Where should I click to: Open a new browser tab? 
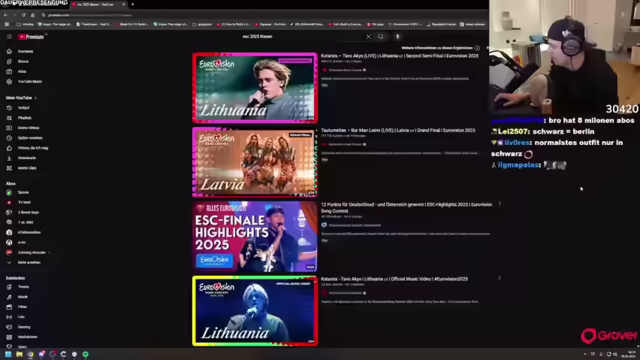[133, 4]
